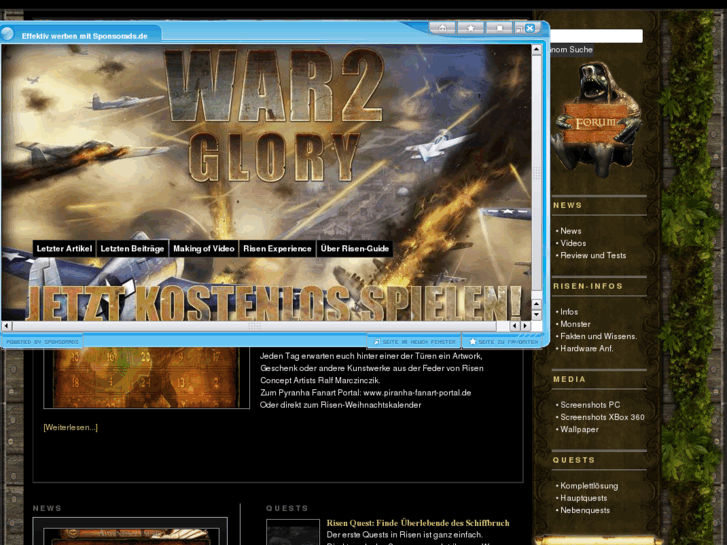Screen dimensions: 727x545
Task: Open 'Hauptquests' in sidebar
Action: click(583, 498)
